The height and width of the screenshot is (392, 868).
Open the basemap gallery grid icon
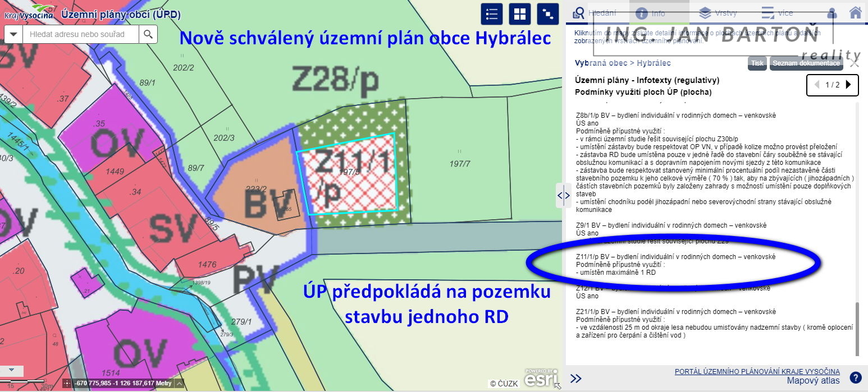click(519, 14)
